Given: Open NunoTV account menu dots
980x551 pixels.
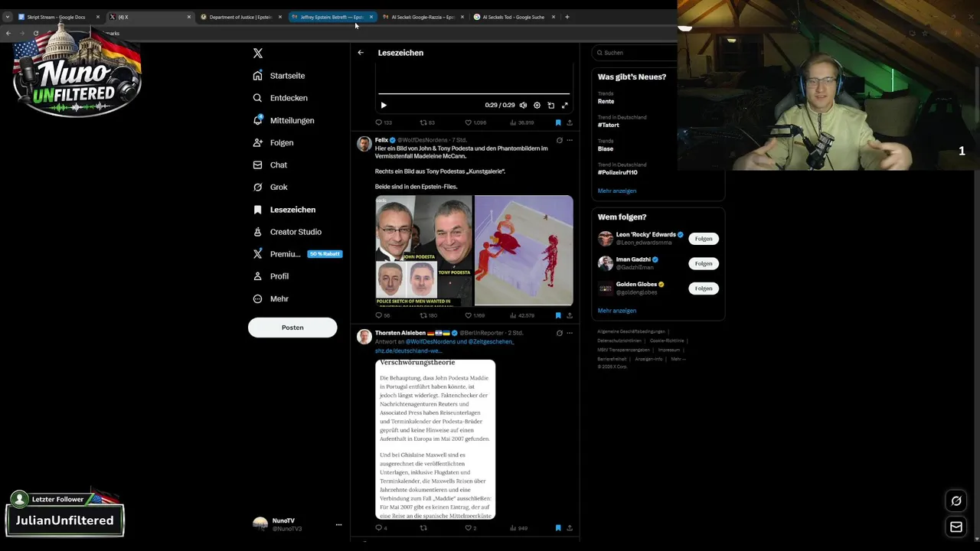Looking at the screenshot, I should click(x=338, y=524).
